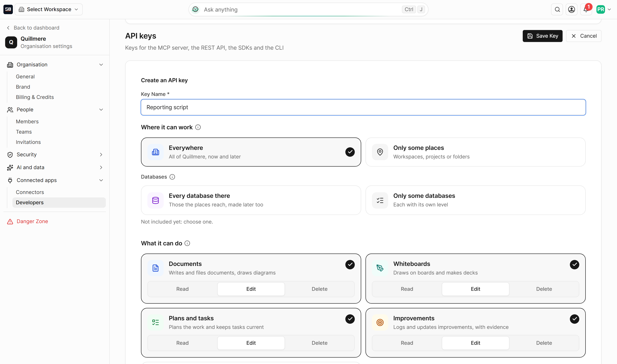This screenshot has width=617, height=364.
Task: Collapse the People section chevron
Action: tap(101, 110)
